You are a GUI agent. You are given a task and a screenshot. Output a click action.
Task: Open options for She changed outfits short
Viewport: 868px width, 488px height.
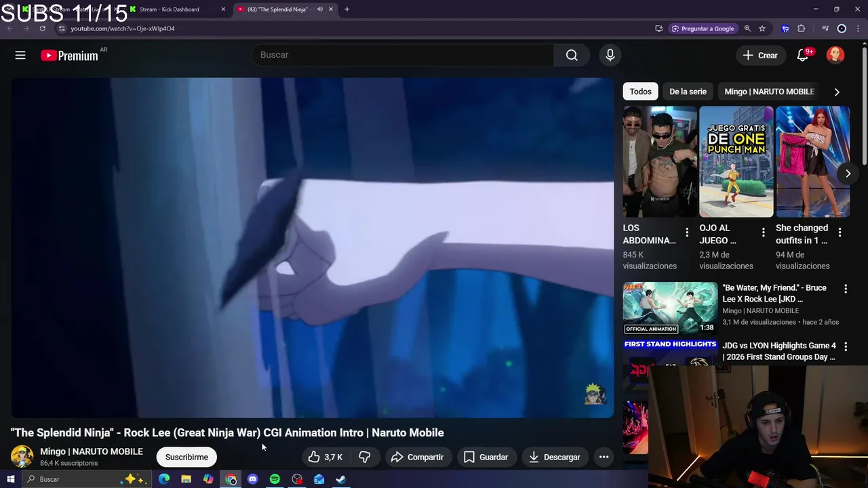[840, 232]
